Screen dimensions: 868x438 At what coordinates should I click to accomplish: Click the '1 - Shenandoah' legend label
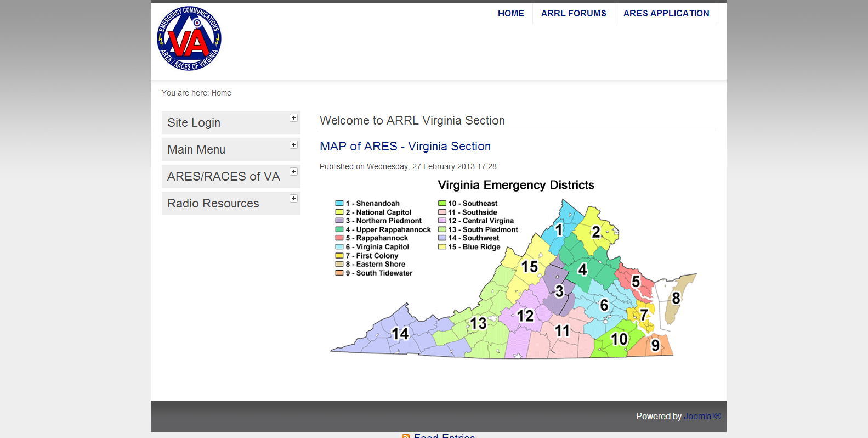point(372,204)
